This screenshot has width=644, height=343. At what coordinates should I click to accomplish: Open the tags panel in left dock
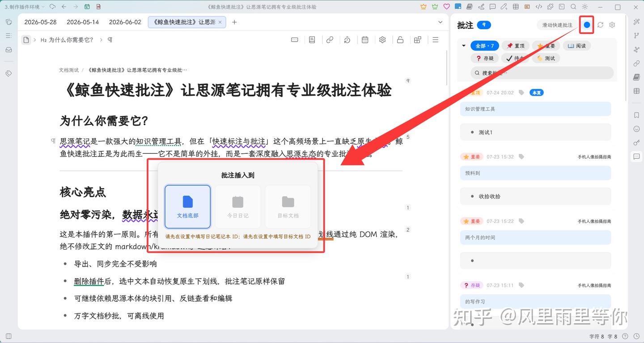[x=8, y=73]
